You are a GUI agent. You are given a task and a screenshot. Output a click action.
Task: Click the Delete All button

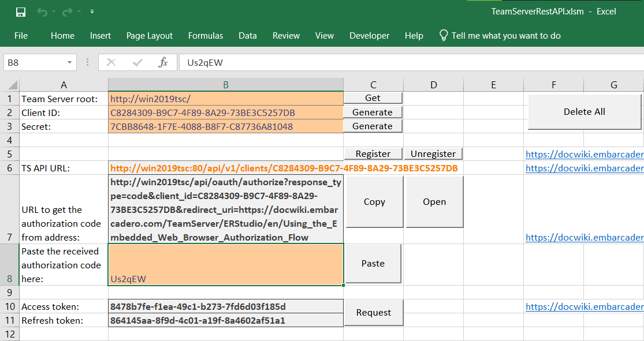[584, 111]
